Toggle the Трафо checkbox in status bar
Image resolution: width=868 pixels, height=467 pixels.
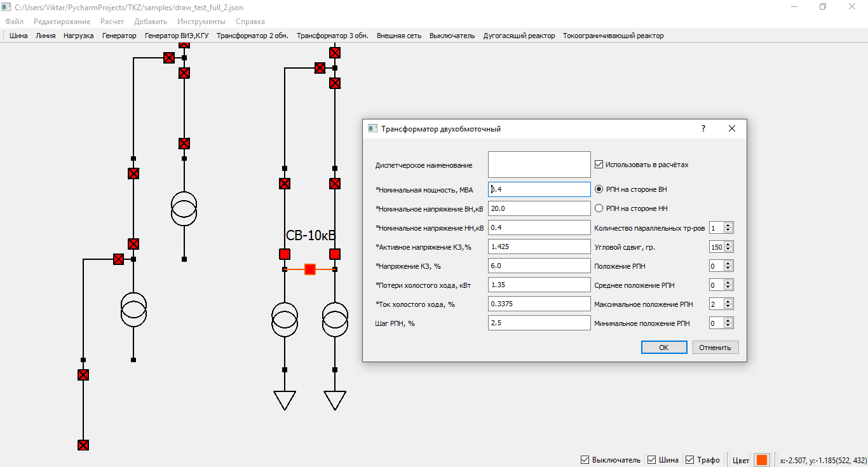point(690,460)
